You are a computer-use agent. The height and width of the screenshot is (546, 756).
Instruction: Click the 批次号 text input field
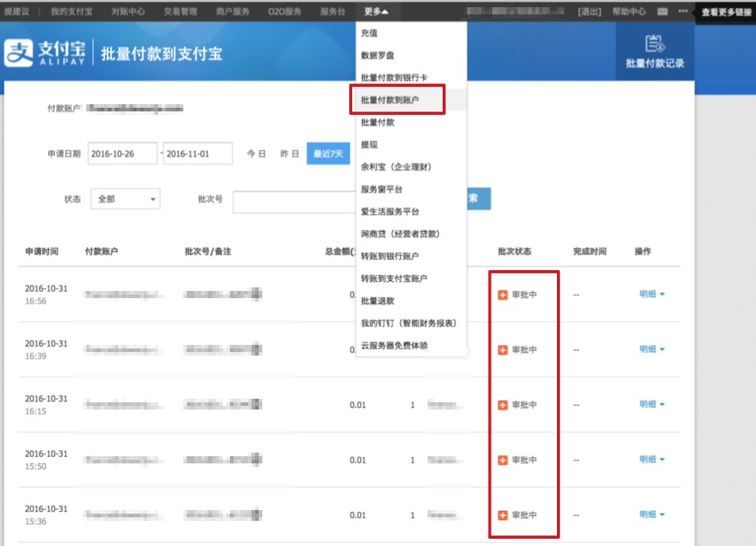[295, 202]
